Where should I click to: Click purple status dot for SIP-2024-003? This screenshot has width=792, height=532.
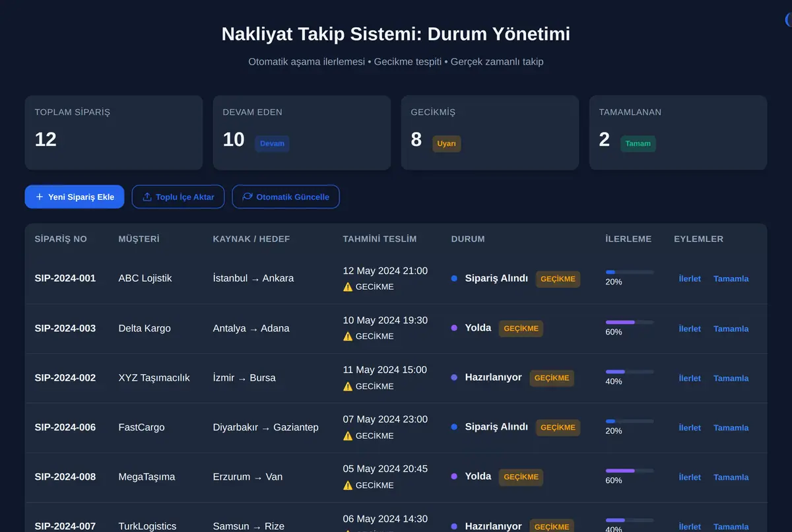[x=454, y=328]
